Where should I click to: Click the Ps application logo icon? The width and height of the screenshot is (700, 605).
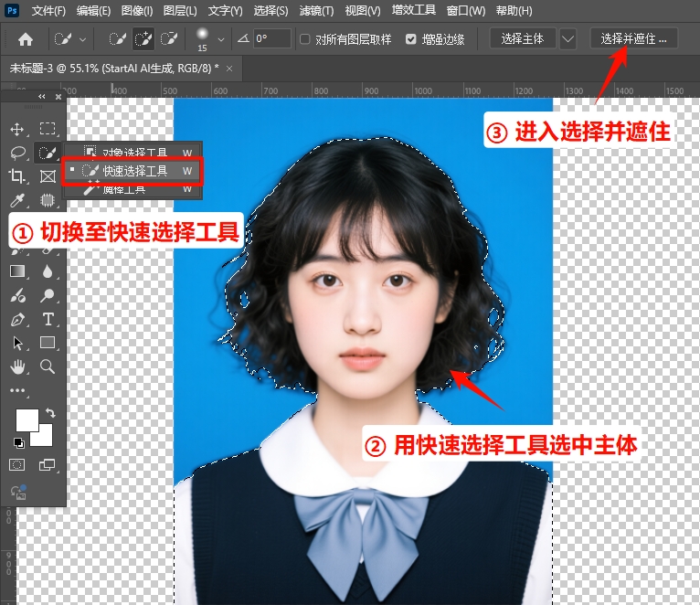click(x=12, y=10)
